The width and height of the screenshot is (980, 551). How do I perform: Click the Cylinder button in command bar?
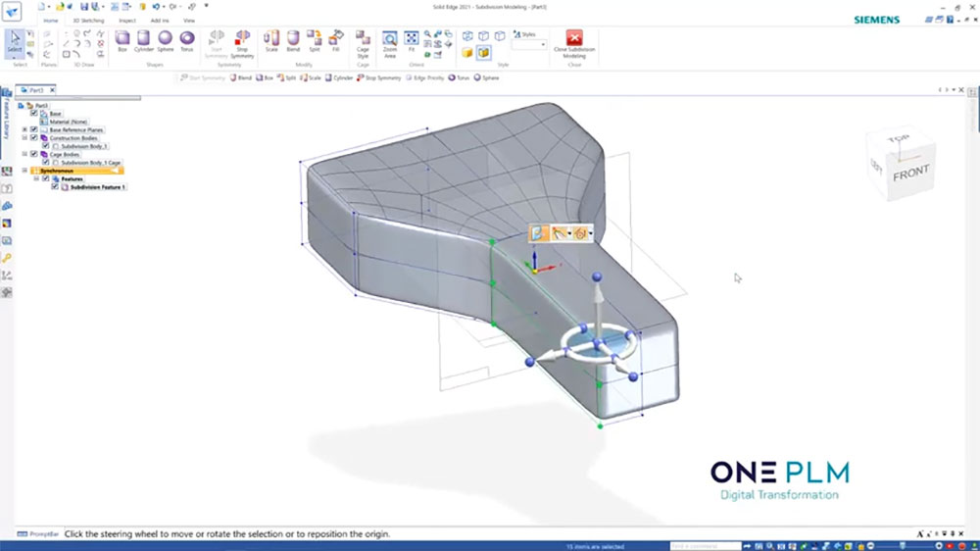click(339, 77)
